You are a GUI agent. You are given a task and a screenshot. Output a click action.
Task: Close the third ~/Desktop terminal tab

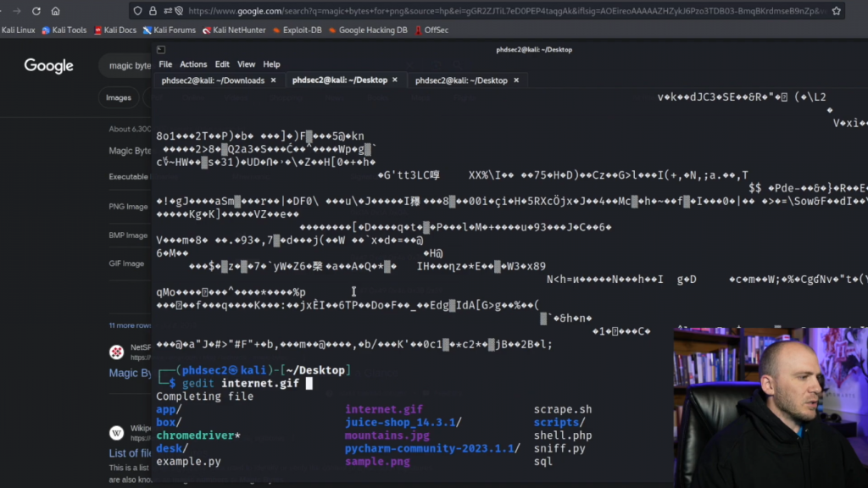(x=516, y=80)
